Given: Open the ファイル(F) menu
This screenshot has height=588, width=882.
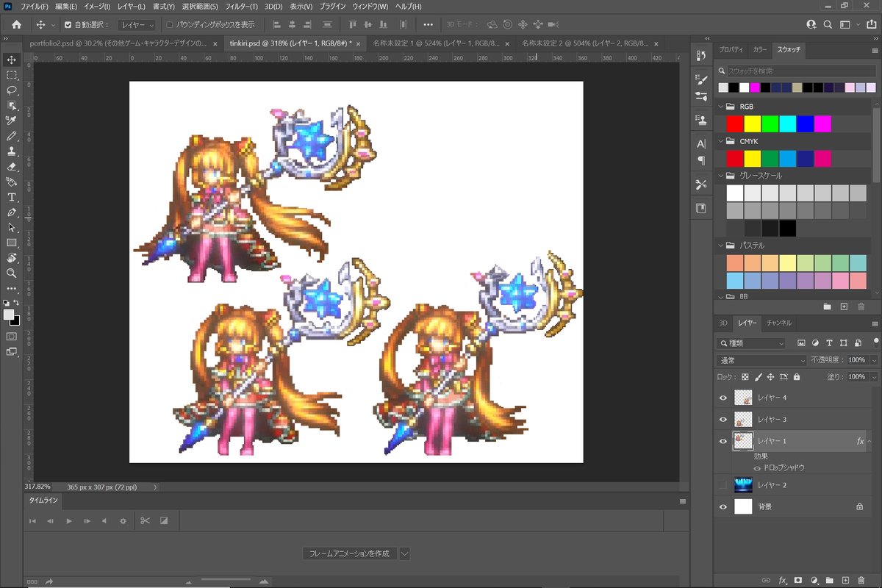Looking at the screenshot, I should tap(35, 7).
